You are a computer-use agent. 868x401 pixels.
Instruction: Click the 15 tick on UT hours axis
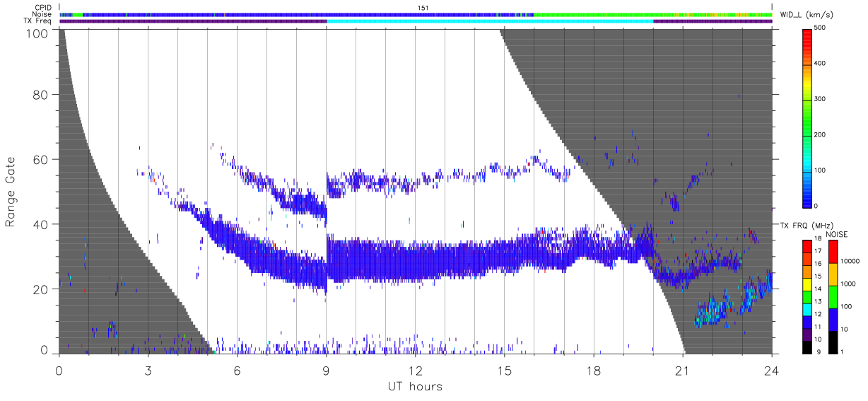(x=505, y=370)
